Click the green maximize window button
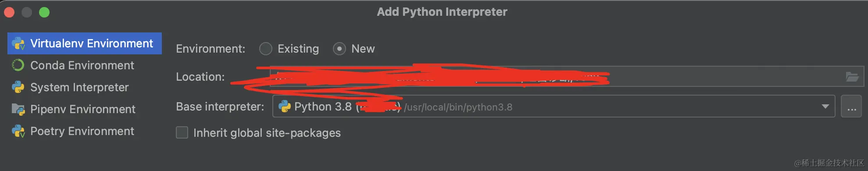868x171 pixels. coord(44,12)
